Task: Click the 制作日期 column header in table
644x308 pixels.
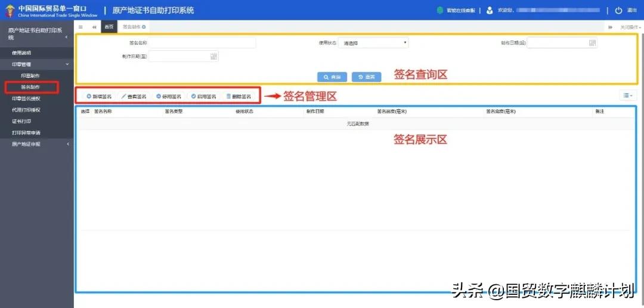Action: (x=315, y=112)
